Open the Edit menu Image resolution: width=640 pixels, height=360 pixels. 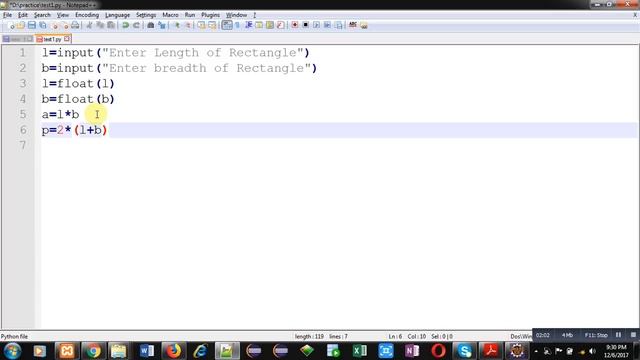pos(22,15)
